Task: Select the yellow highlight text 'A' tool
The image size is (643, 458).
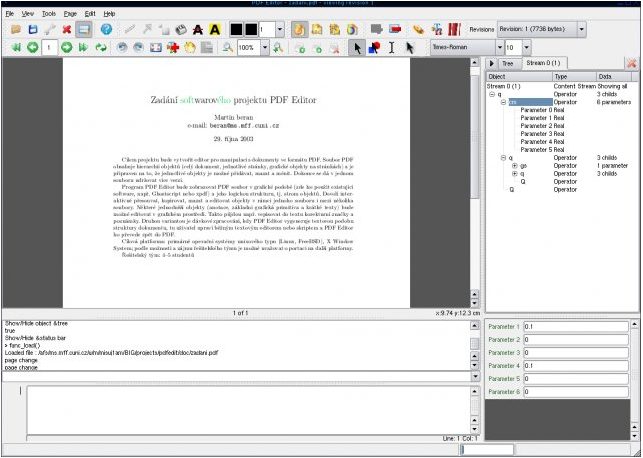Action: (x=214, y=30)
